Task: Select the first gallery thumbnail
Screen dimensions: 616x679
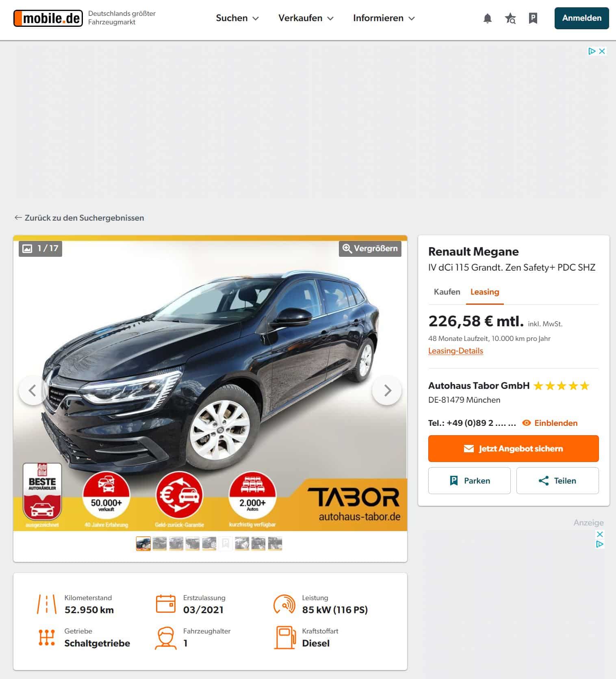Action: pos(143,544)
